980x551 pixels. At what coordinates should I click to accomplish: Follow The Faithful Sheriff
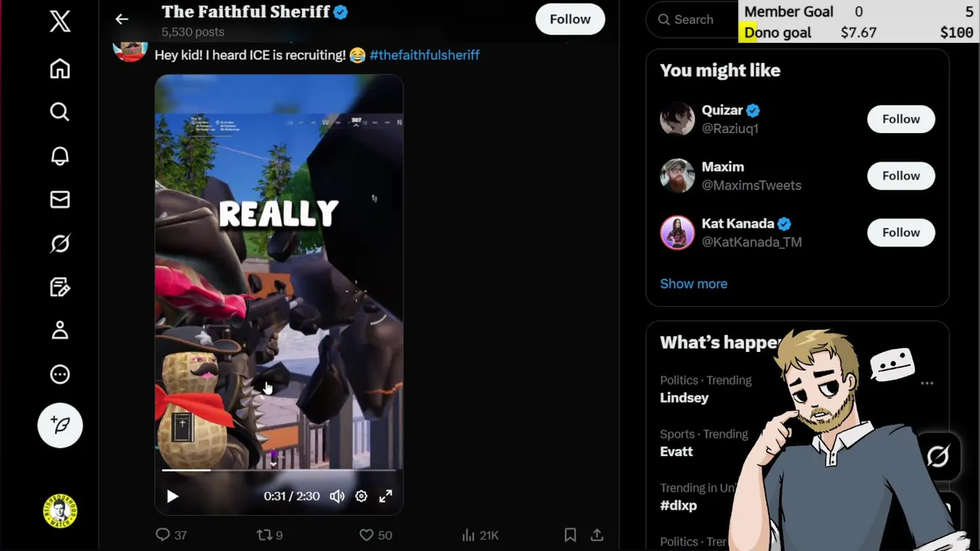(570, 19)
